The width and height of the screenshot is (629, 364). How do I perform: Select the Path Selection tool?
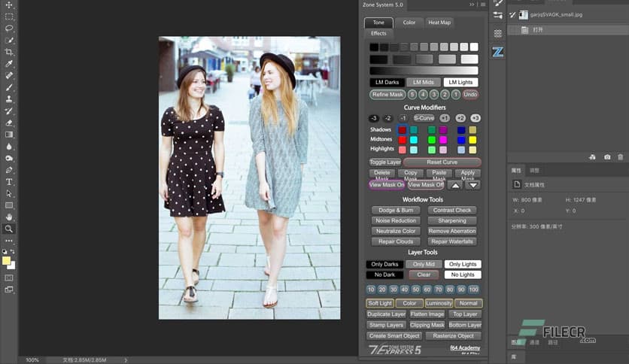tap(9, 193)
